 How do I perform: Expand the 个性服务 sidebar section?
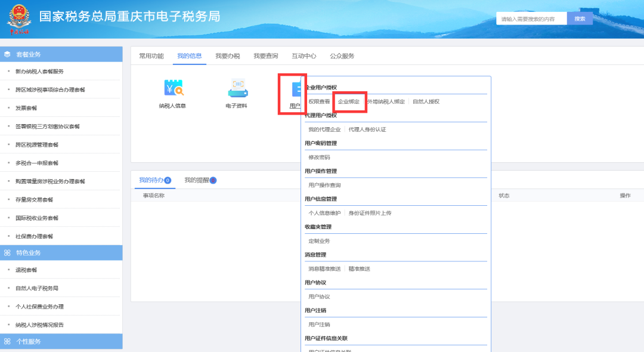coord(61,341)
